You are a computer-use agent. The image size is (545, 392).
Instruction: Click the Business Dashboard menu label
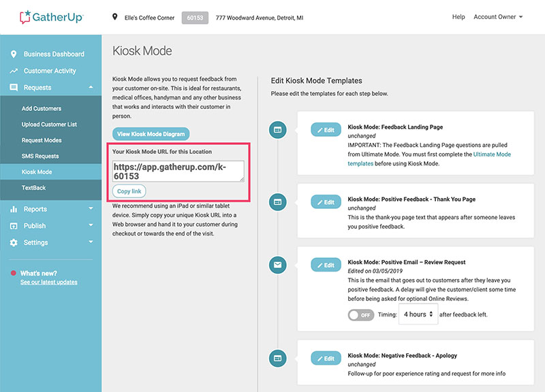54,54
